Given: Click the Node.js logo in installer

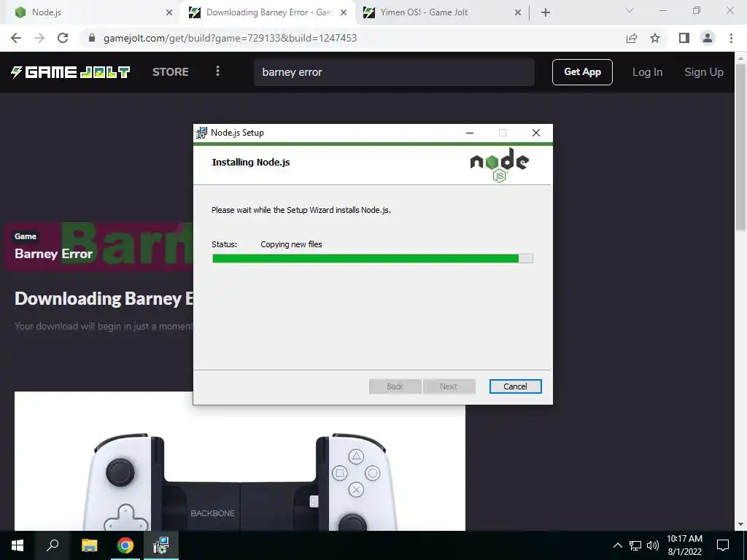Looking at the screenshot, I should tap(499, 165).
